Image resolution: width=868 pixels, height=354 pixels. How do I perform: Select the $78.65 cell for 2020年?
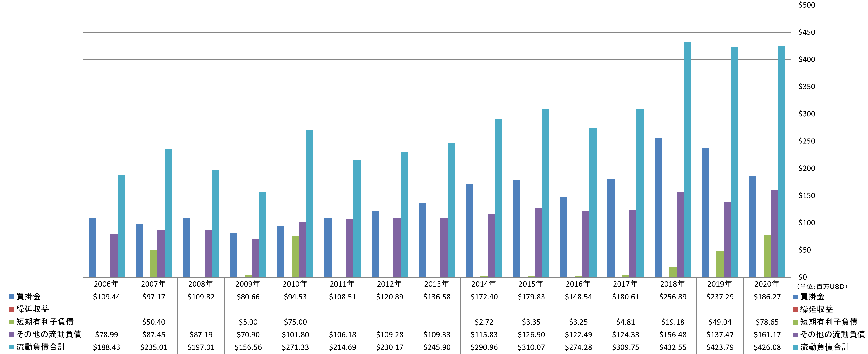[767, 322]
